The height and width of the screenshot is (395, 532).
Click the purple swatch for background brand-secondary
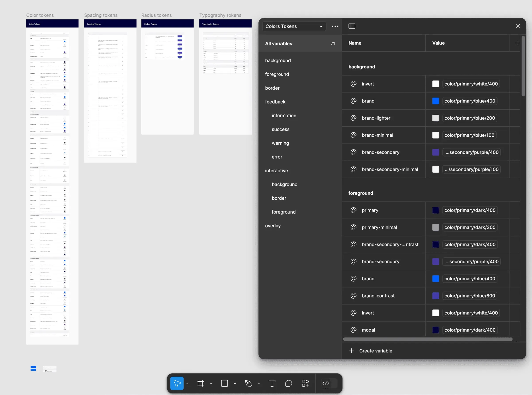(435, 152)
